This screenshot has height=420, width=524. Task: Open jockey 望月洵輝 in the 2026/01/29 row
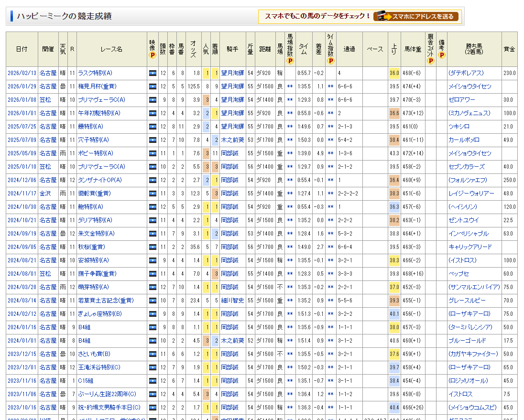click(x=232, y=86)
